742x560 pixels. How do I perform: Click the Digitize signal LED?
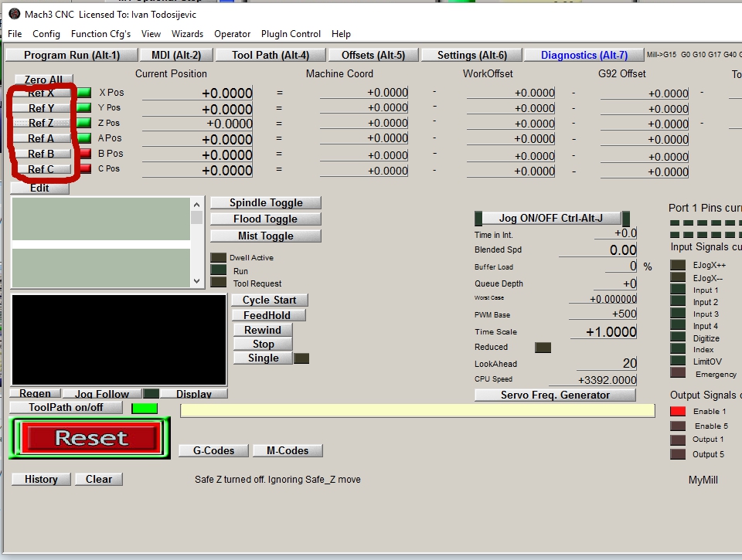(678, 338)
